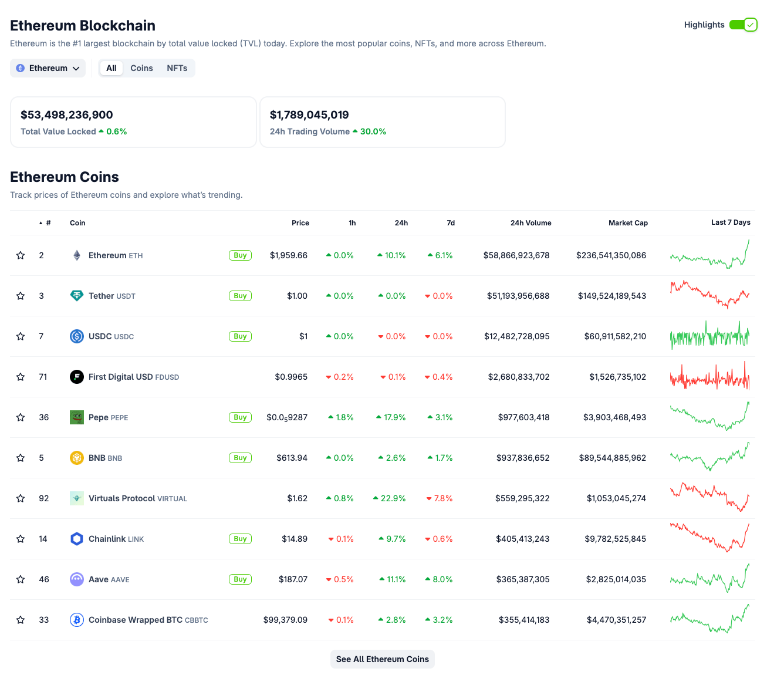Switch to the Coins tab
The width and height of the screenshot is (784, 675).
(141, 68)
